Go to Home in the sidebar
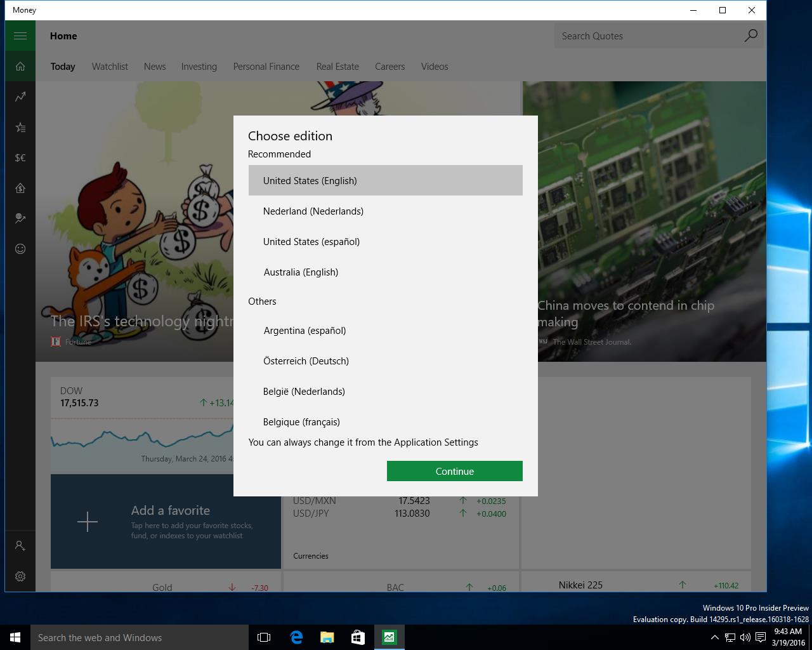Screen dimensions: 812x650 pyautogui.click(x=20, y=66)
